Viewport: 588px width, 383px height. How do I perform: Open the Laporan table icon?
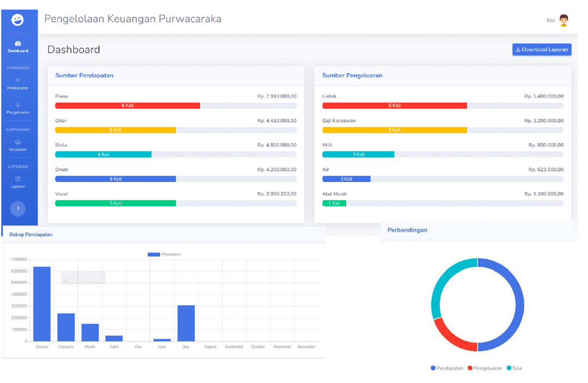pyautogui.click(x=18, y=179)
